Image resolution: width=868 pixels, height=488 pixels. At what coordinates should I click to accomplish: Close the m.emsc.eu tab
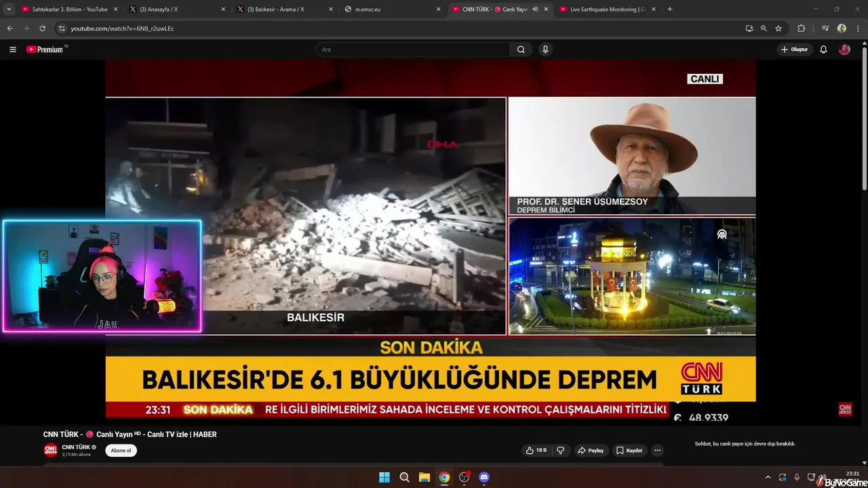437,9
